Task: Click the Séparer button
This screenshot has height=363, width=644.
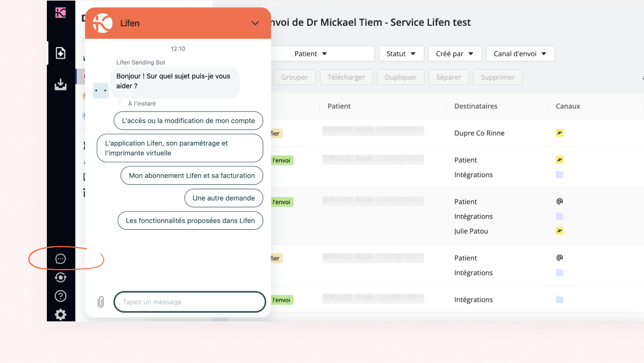Action: click(448, 77)
